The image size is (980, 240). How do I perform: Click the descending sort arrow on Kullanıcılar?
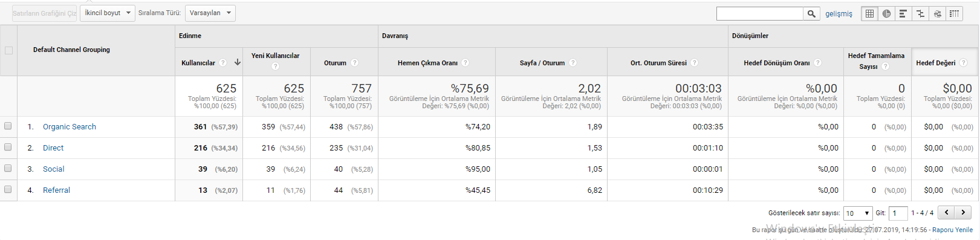click(238, 62)
